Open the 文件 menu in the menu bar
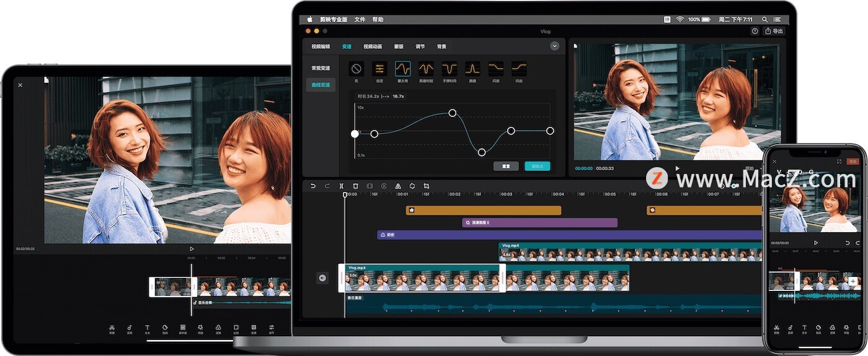868x356 pixels. pyautogui.click(x=360, y=20)
